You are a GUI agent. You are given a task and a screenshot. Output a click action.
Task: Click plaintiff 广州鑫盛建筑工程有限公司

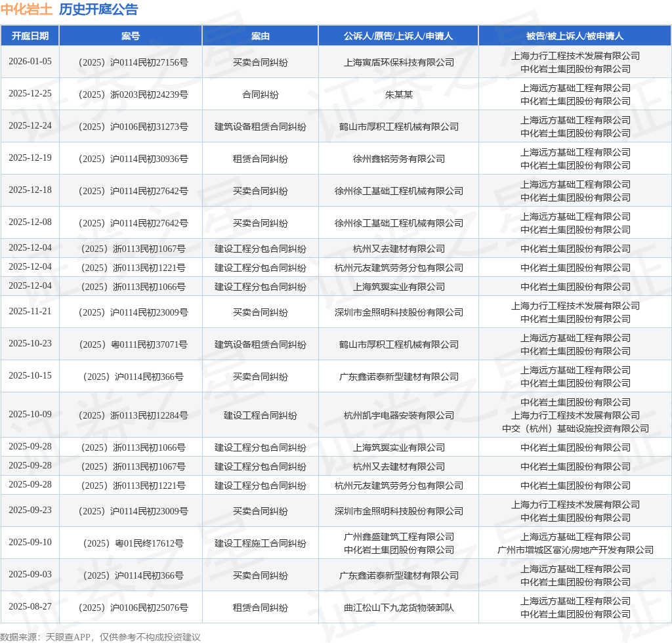tap(398, 537)
